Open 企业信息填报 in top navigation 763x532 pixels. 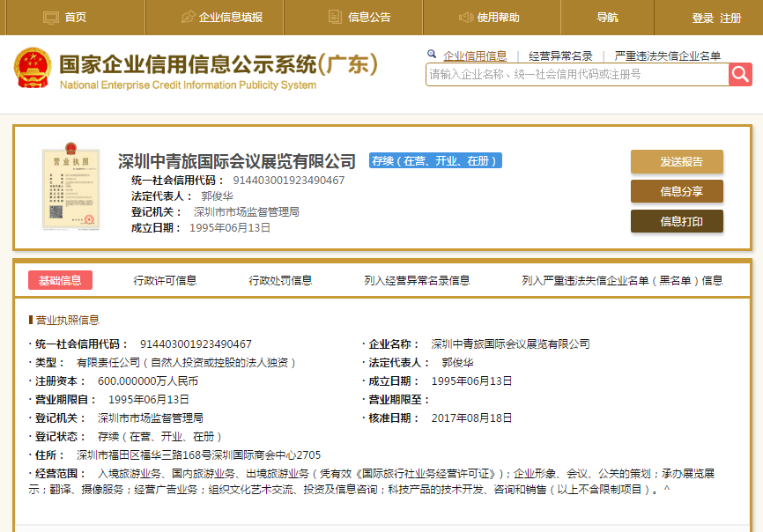click(x=231, y=18)
